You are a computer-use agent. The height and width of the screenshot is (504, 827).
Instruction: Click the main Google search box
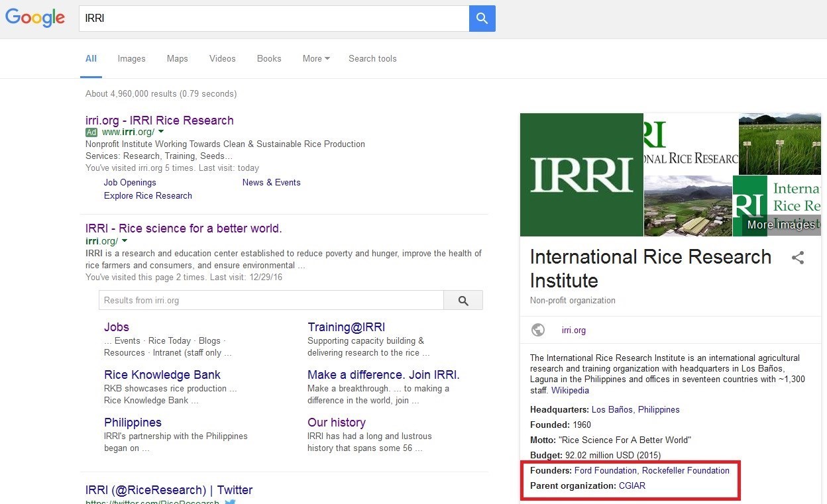point(273,19)
